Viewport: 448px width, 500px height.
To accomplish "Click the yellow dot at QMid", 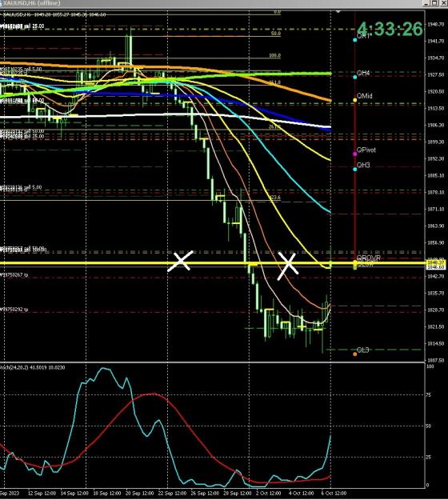I will pos(355,100).
